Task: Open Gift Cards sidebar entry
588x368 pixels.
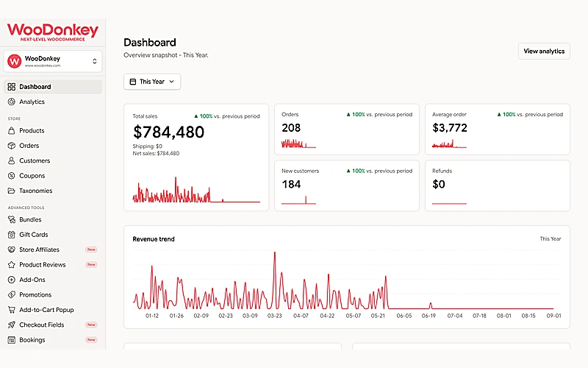Action: click(x=53, y=235)
